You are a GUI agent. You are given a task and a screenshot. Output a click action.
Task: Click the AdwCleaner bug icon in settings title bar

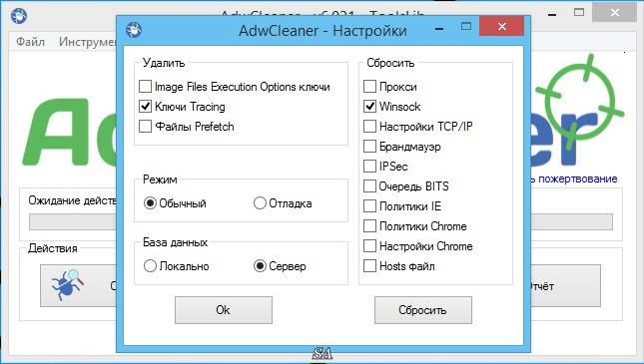point(134,30)
